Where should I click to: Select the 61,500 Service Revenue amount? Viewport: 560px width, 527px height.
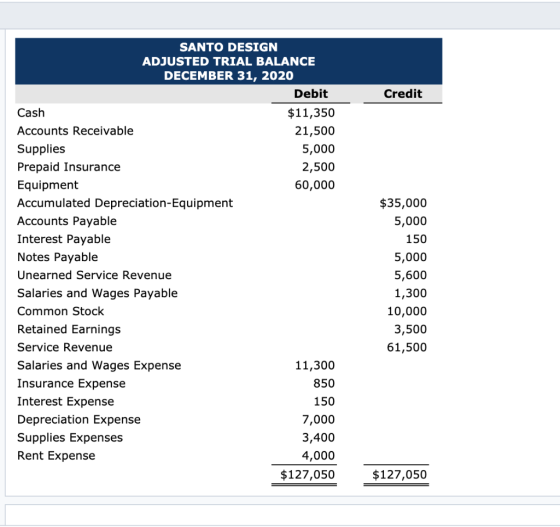tap(407, 347)
